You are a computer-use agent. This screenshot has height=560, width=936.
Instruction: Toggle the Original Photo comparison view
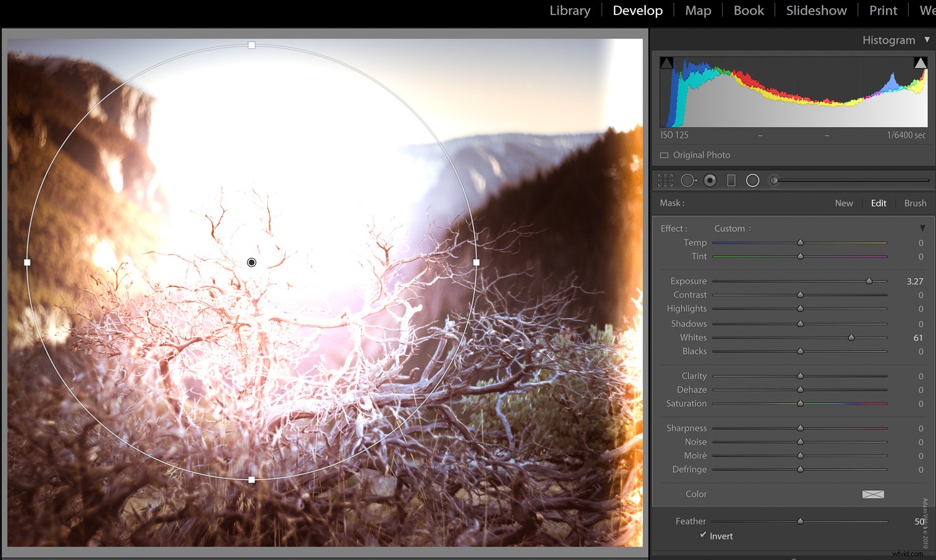[x=695, y=155]
